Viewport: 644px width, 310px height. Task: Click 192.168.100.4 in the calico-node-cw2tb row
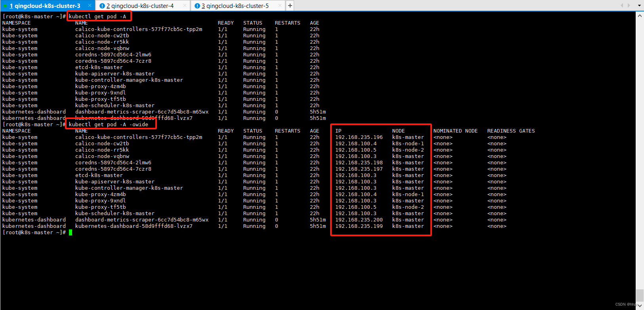356,144
